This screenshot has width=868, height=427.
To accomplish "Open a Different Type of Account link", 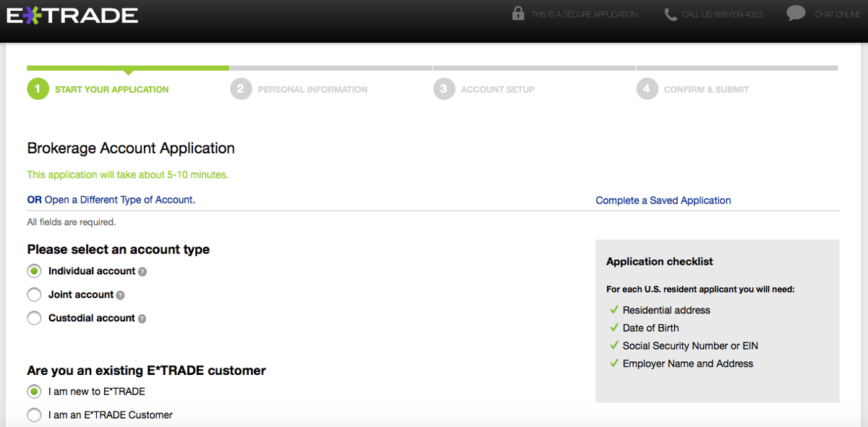I will (120, 200).
